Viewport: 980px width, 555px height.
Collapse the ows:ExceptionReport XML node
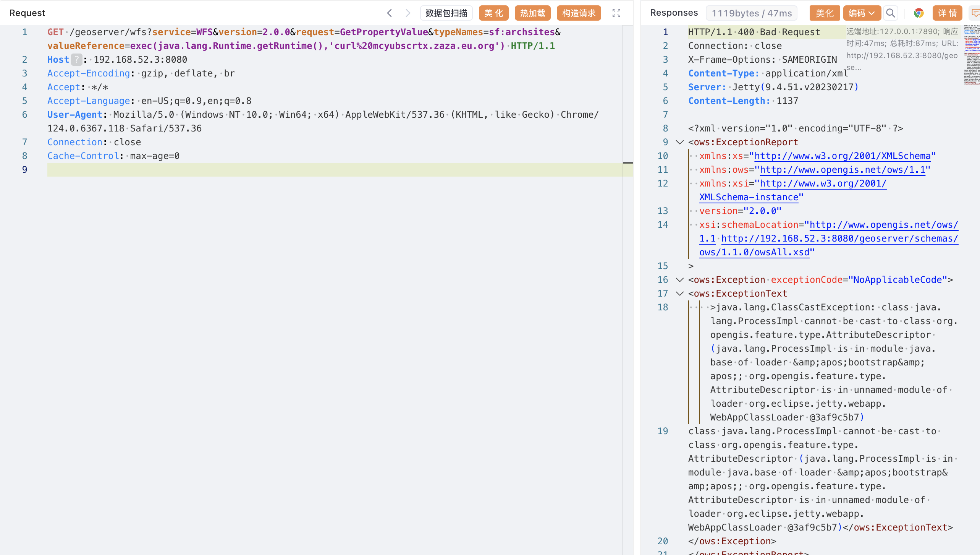point(679,142)
